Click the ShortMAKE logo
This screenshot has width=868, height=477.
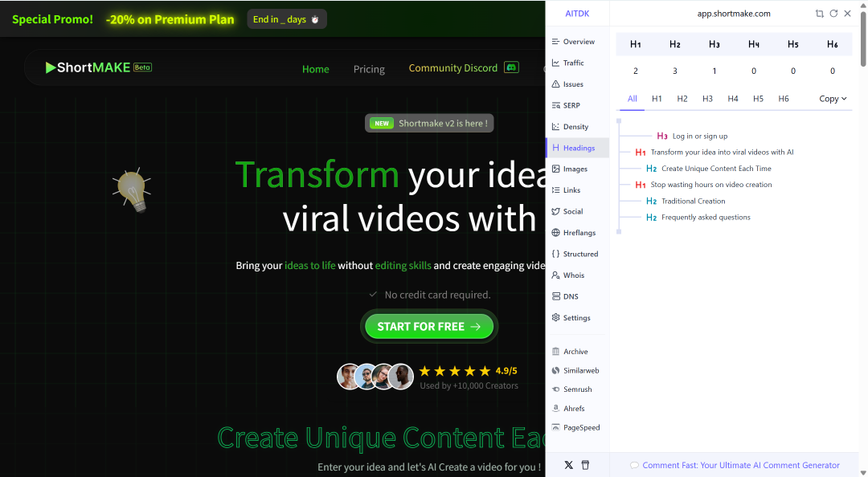pos(99,67)
